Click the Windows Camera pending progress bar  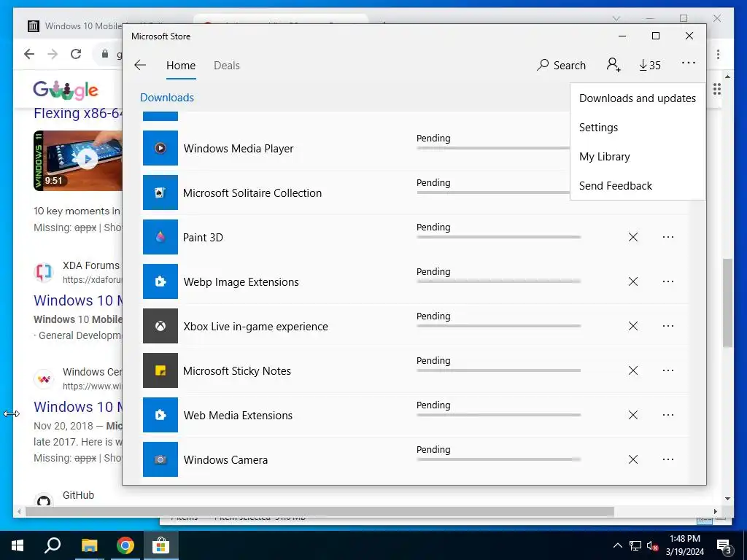point(498,459)
